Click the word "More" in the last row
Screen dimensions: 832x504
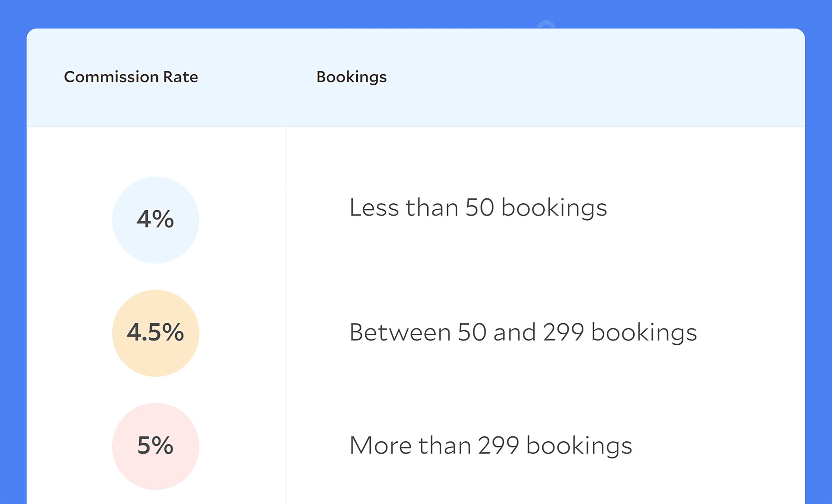click(380, 445)
